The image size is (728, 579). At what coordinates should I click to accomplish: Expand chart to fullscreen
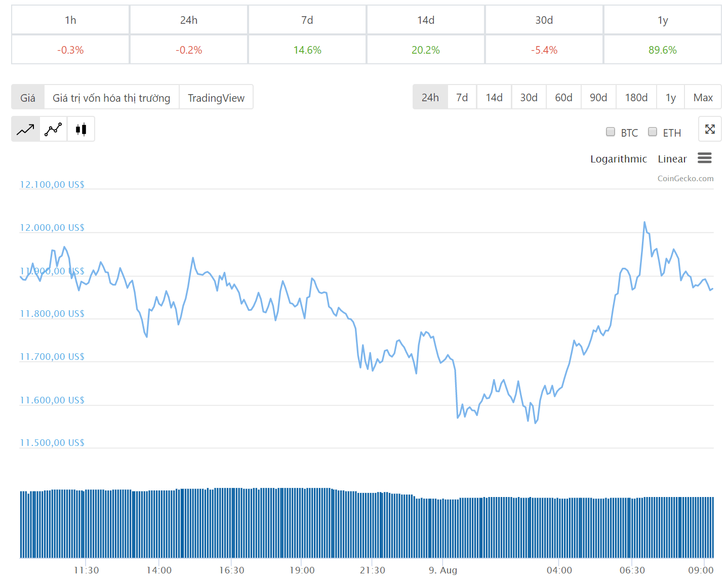710,129
